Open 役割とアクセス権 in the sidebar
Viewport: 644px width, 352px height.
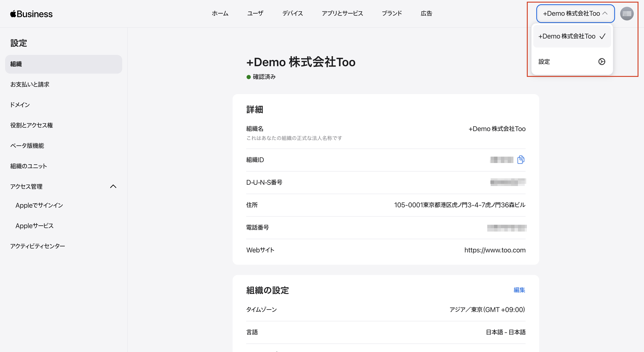pos(63,125)
